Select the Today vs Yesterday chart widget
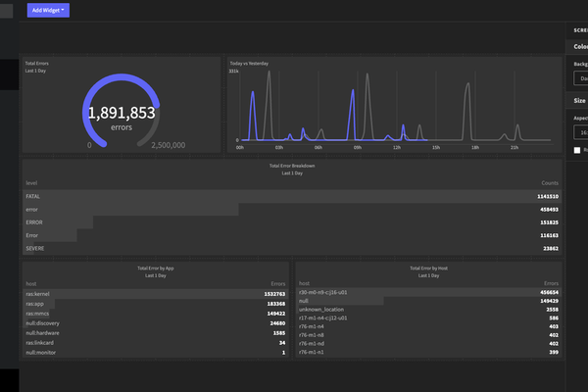588x392 pixels. click(x=394, y=105)
